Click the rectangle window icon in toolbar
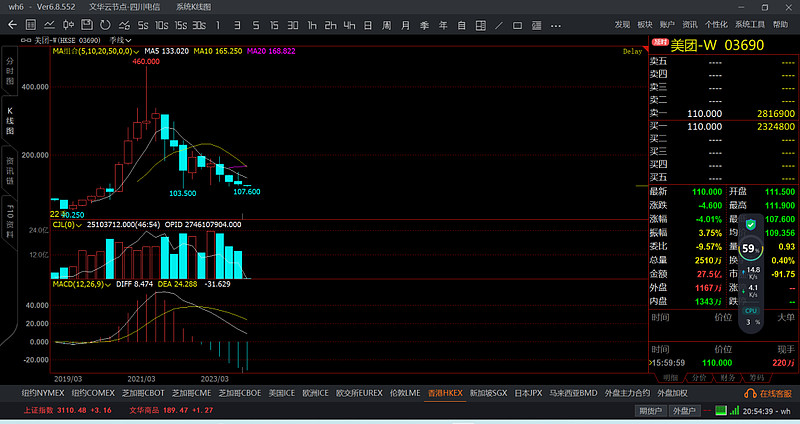Viewport: 800px width, 424px height. click(x=517, y=25)
